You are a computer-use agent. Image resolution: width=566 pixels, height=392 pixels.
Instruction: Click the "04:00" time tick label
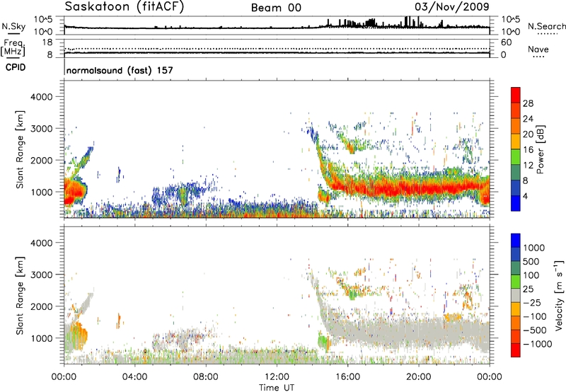coord(135,377)
